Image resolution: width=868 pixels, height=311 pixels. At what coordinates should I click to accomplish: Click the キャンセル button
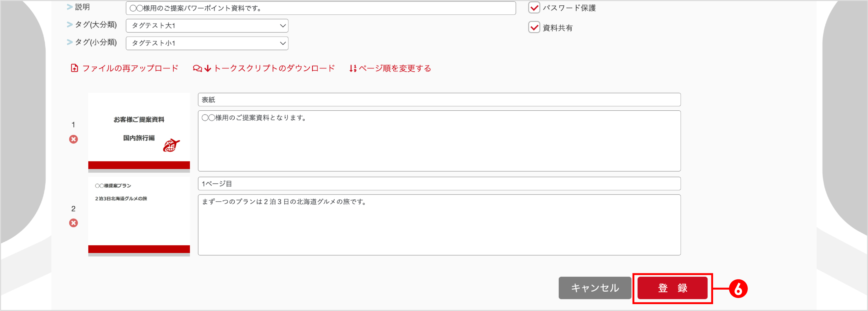[x=595, y=288]
